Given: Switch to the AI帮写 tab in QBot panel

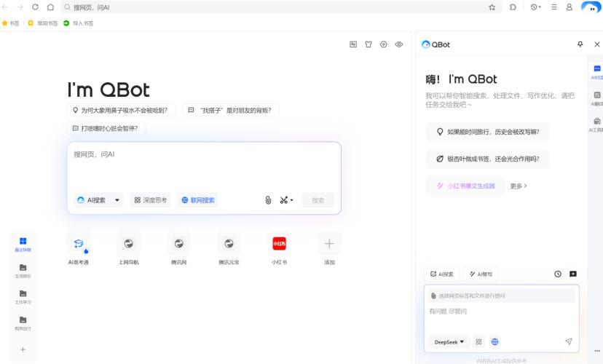Looking at the screenshot, I should (x=481, y=274).
